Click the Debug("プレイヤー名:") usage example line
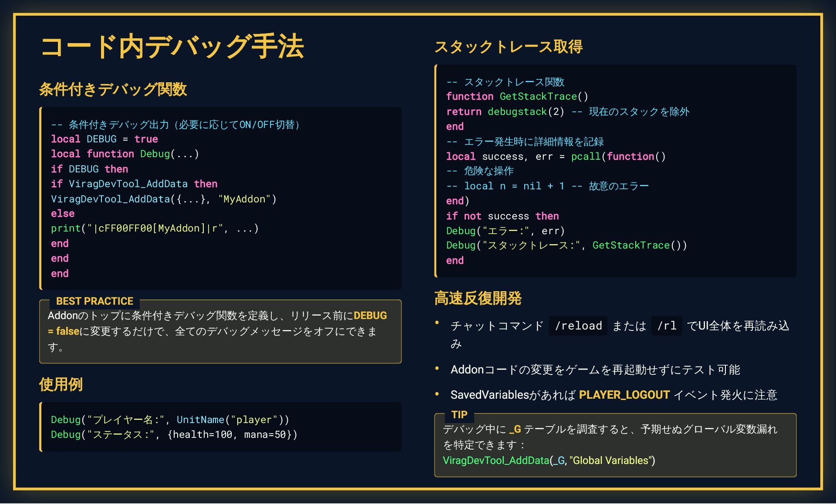This screenshot has height=504, width=836. tap(170, 420)
